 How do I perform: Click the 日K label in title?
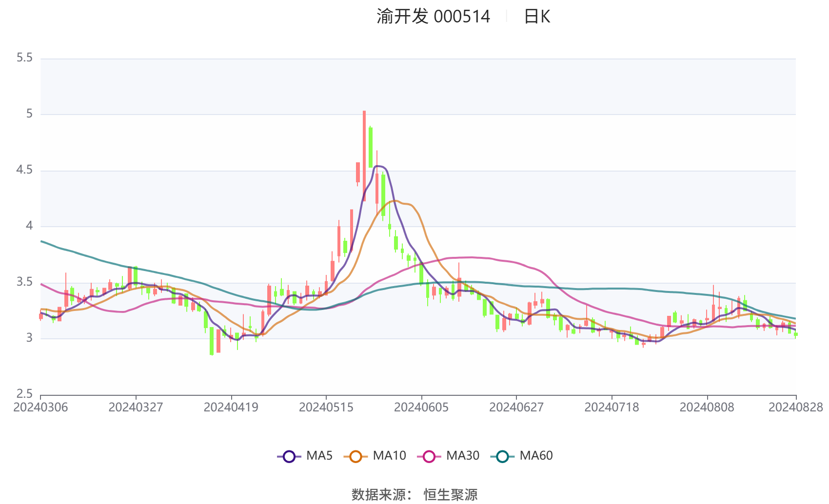pyautogui.click(x=537, y=17)
